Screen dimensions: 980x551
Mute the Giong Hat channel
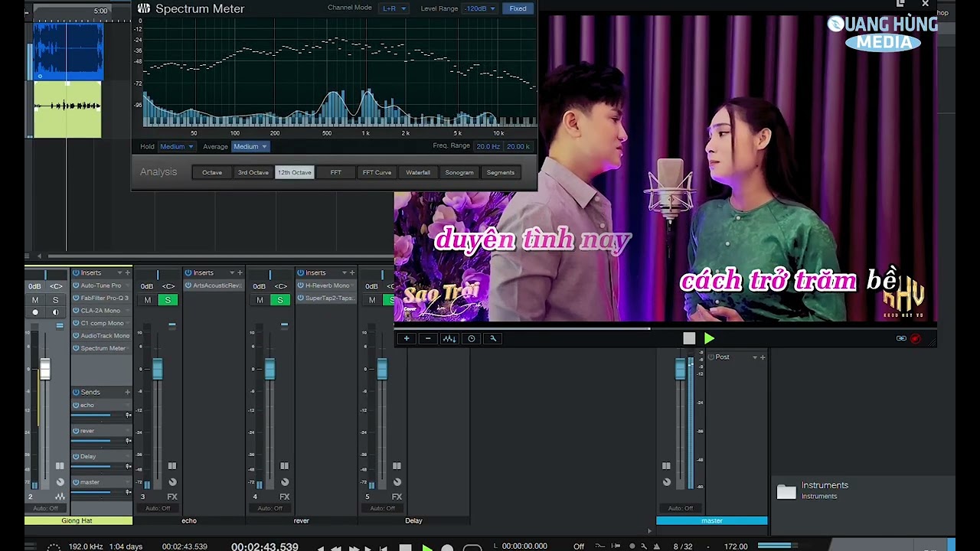coord(34,300)
